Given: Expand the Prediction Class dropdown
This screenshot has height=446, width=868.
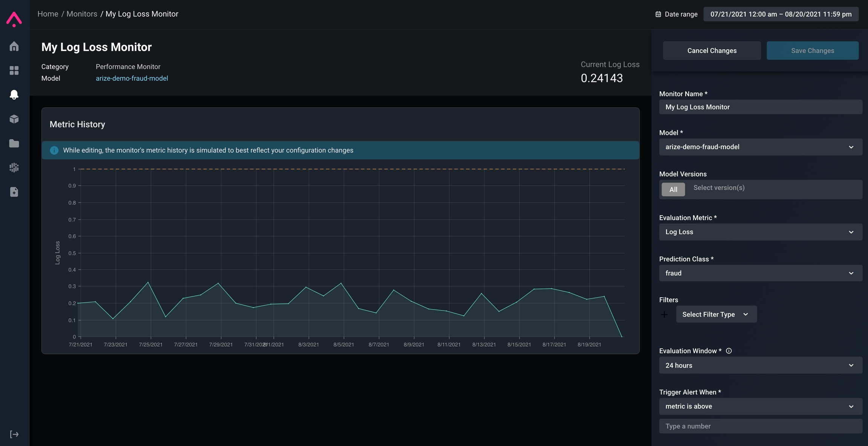Looking at the screenshot, I should coord(760,273).
